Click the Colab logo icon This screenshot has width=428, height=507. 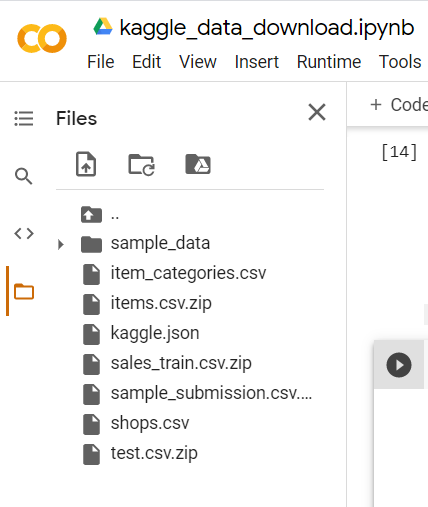(42, 38)
